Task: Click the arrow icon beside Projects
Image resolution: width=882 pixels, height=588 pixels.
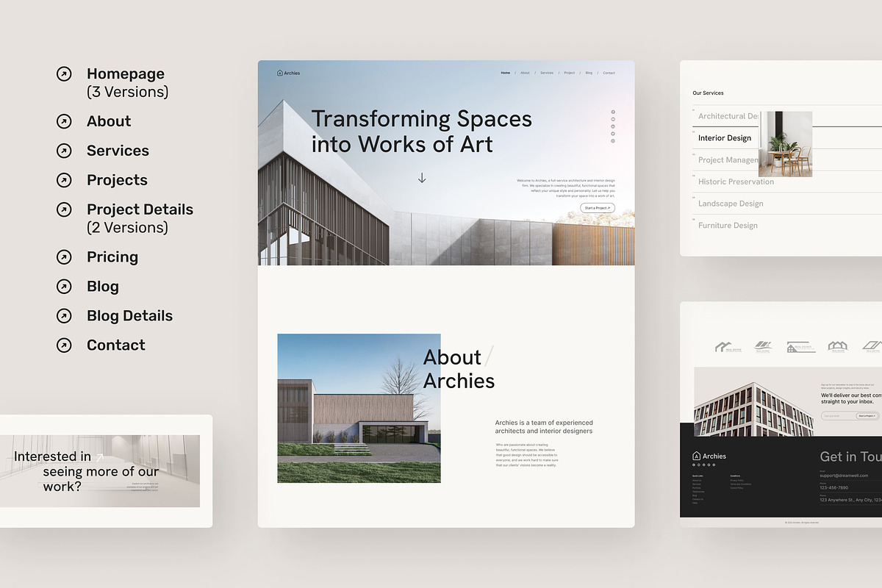Action: tap(64, 180)
